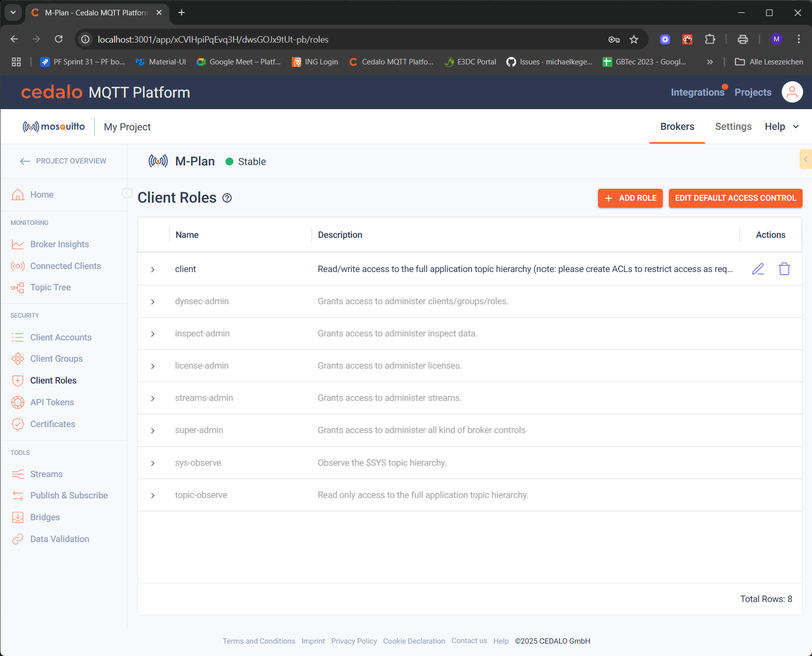Click the browser address bar URL
The image size is (812, 656).
coord(213,39)
